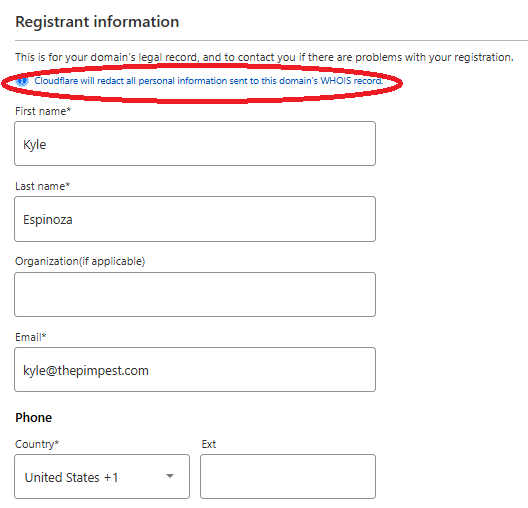This screenshot has height=508, width=528.
Task: Click the blue info icon beside Cloudflare notice
Action: click(22, 81)
